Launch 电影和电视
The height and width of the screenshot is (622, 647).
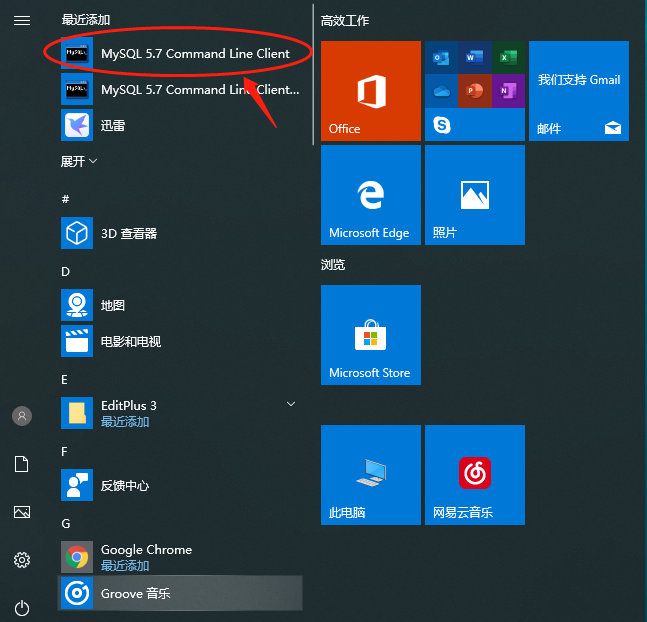[181, 341]
